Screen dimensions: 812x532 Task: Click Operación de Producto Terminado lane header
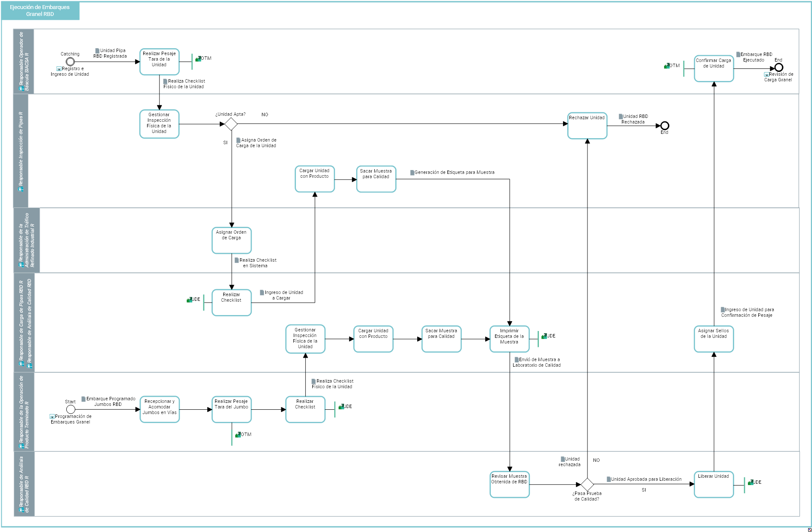point(24,412)
